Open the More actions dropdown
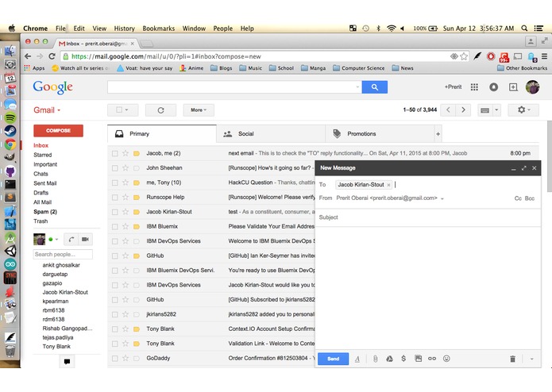Viewport: 552px width, 392px height. tap(199, 110)
